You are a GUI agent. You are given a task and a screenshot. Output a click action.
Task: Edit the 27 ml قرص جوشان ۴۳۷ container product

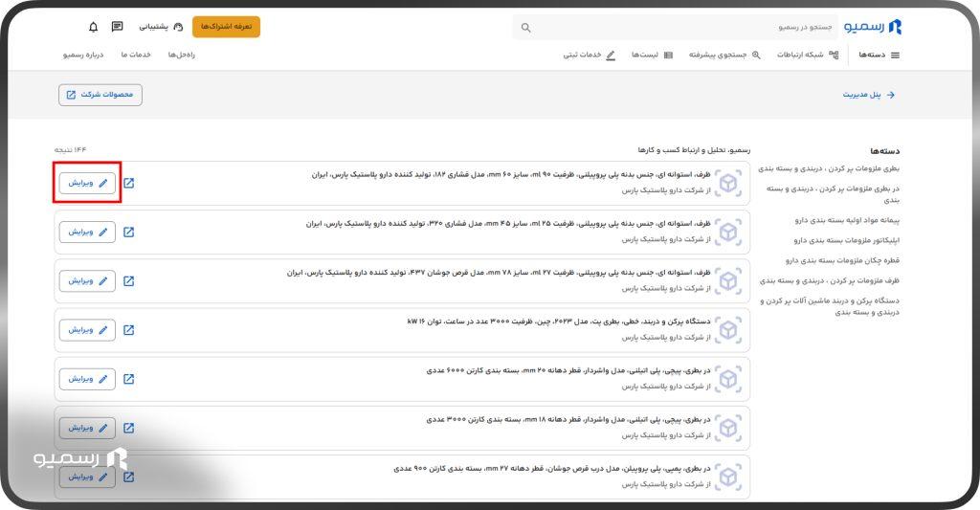pos(87,281)
